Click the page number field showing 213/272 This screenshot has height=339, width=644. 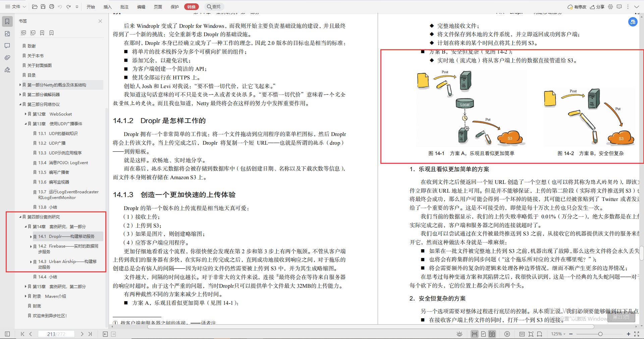56,334
